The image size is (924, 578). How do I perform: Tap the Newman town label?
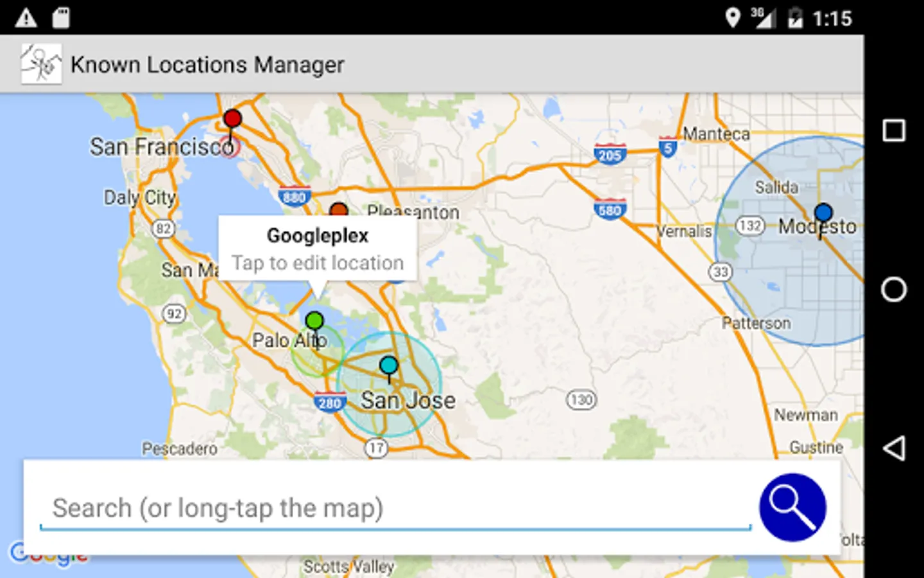806,415
